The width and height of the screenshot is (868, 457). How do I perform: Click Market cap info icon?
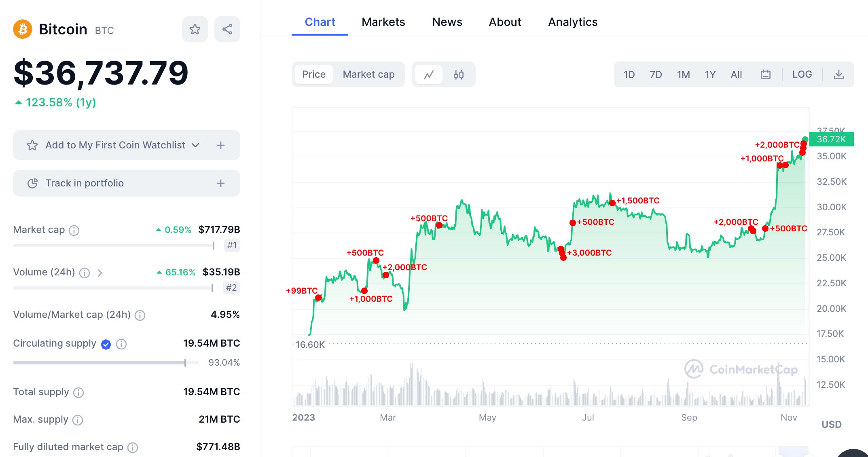74,230
